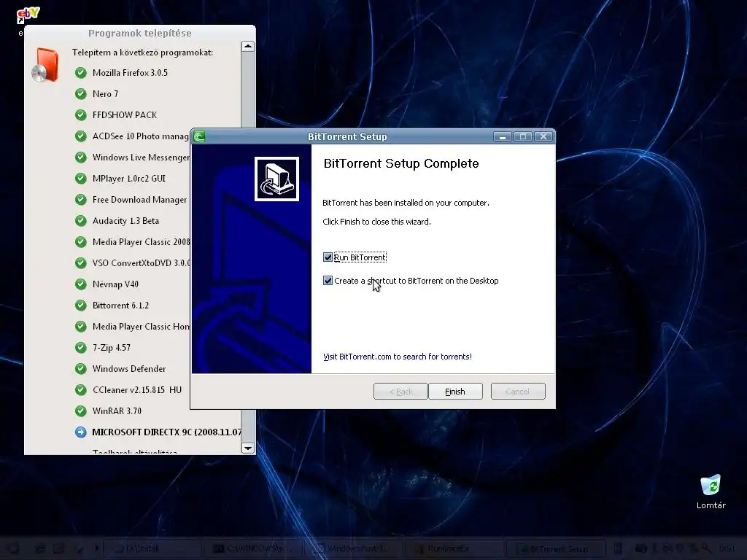The width and height of the screenshot is (747, 560).
Task: Switch to the C:\WINDOWS taskbar button
Action: [x=252, y=548]
